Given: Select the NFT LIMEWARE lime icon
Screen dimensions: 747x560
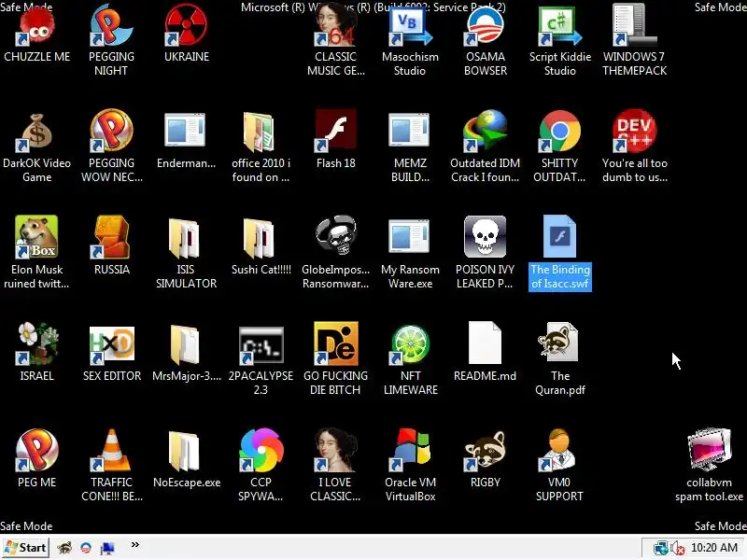Looking at the screenshot, I should [410, 344].
